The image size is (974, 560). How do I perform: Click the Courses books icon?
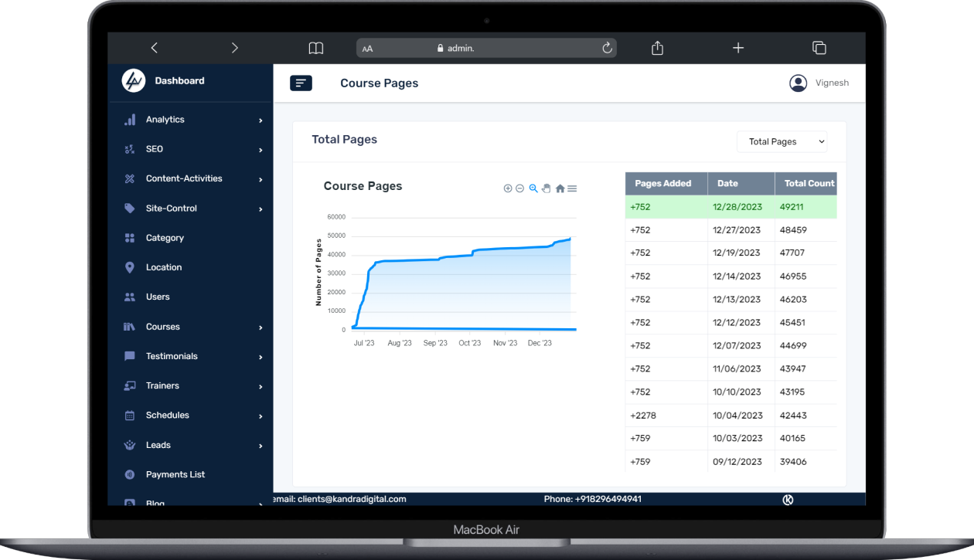click(x=130, y=327)
